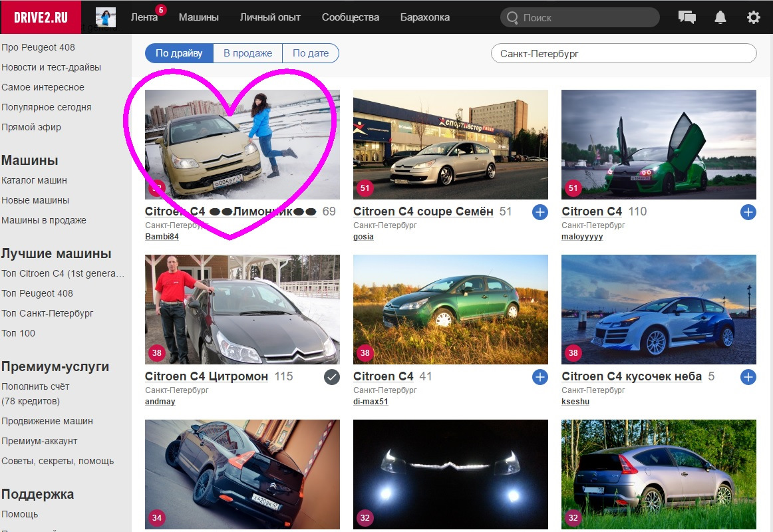Open Продвижение машин link

point(47,421)
